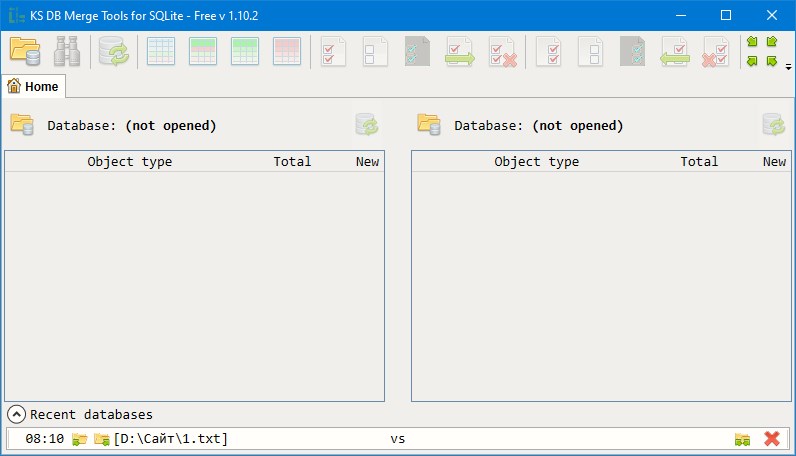
Task: Click right panel 'Object type' column header
Action: 537,161
